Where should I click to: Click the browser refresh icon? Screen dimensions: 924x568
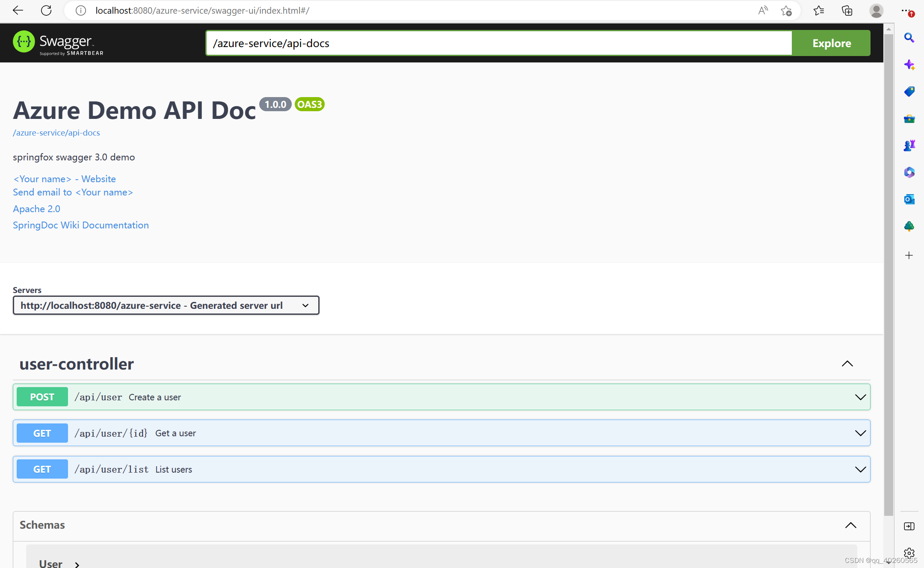pyautogui.click(x=46, y=10)
